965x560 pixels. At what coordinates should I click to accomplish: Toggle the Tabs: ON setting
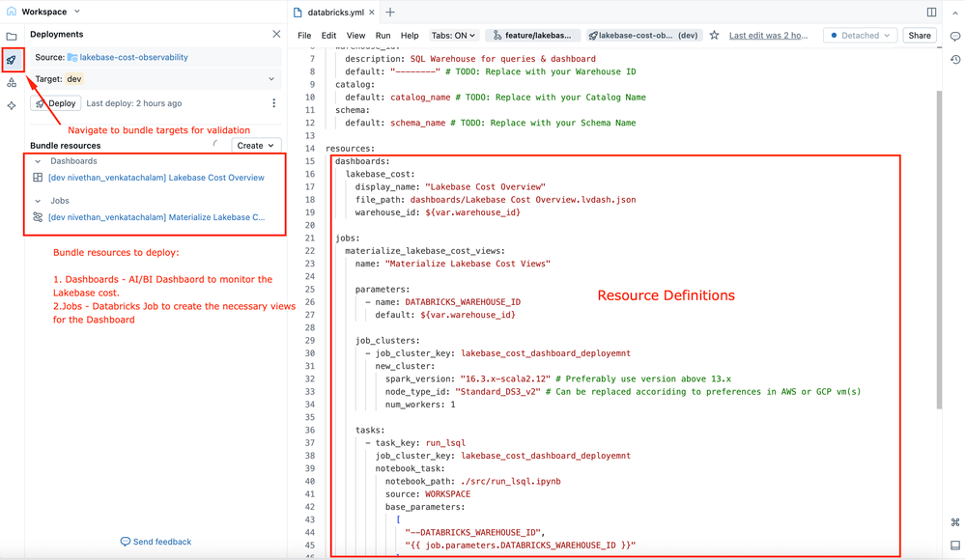tap(453, 36)
